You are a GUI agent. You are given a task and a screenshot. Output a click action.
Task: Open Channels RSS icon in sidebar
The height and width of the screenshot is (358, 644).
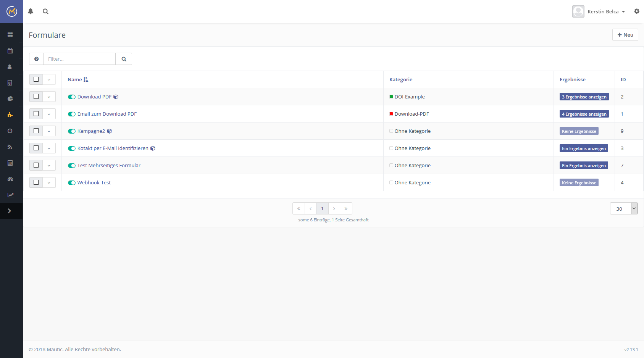click(10, 147)
